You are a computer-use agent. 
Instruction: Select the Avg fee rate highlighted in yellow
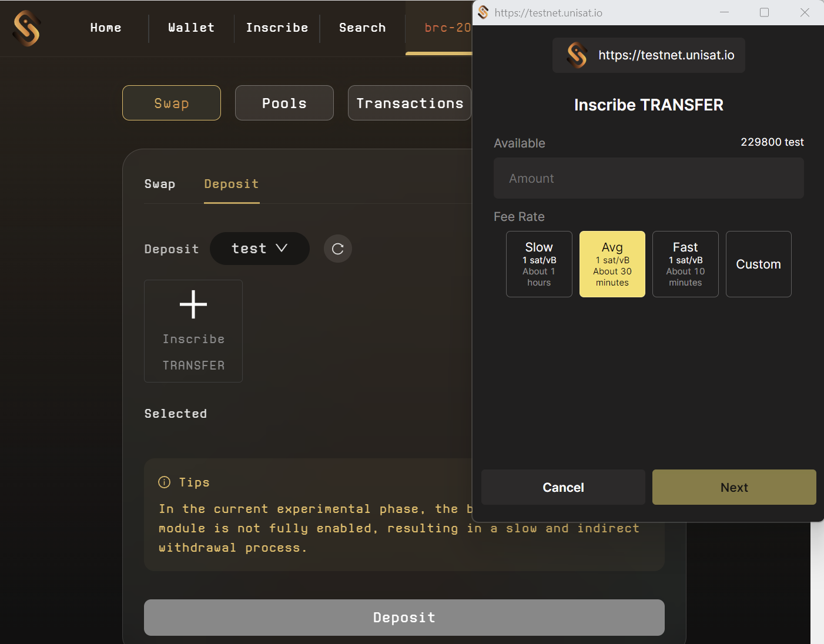(612, 264)
